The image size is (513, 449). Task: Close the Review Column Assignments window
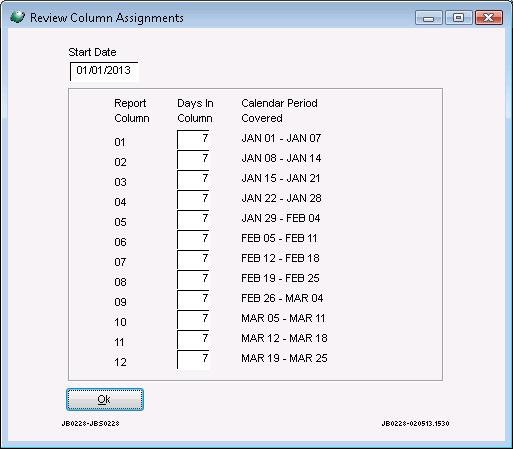pos(489,17)
